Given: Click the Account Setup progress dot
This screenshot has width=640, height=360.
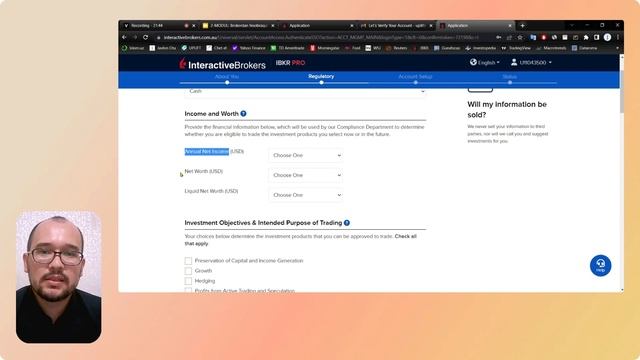Looking at the screenshot, I should (416, 82).
